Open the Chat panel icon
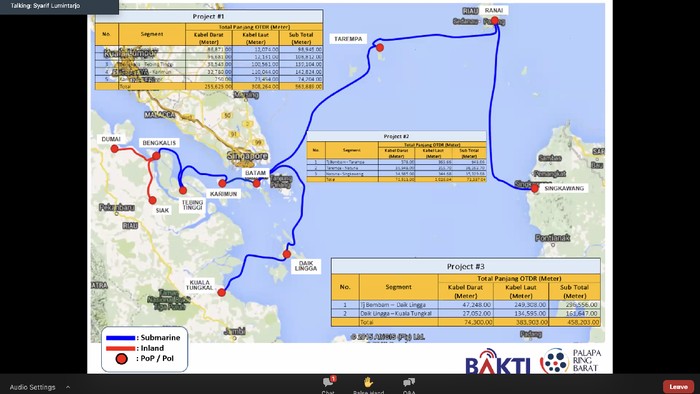The height and width of the screenshot is (394, 700). pyautogui.click(x=328, y=382)
